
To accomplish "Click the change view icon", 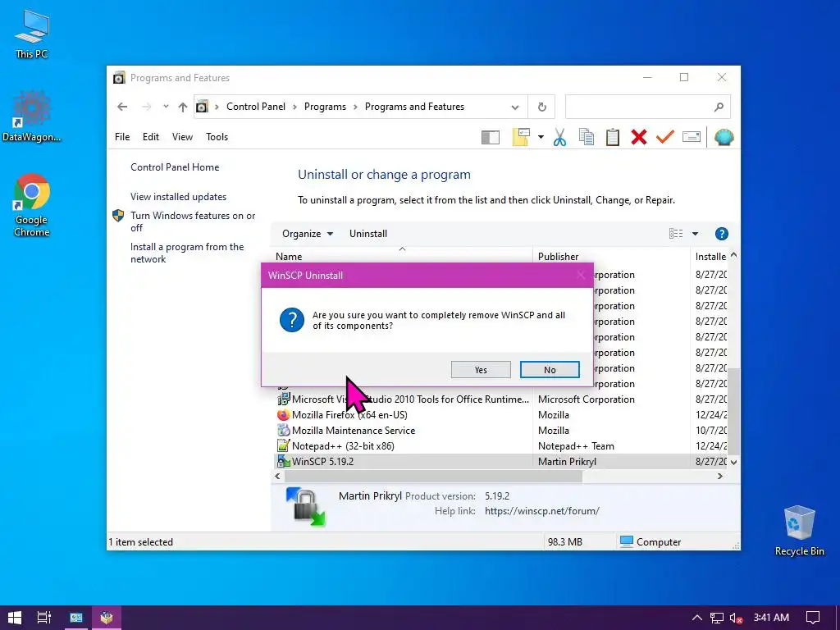I will (676, 234).
